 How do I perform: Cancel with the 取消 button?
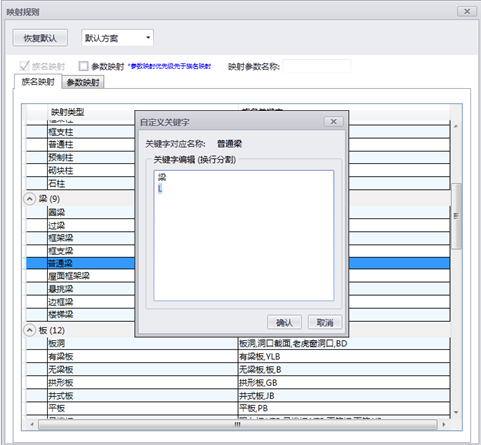pyautogui.click(x=325, y=322)
